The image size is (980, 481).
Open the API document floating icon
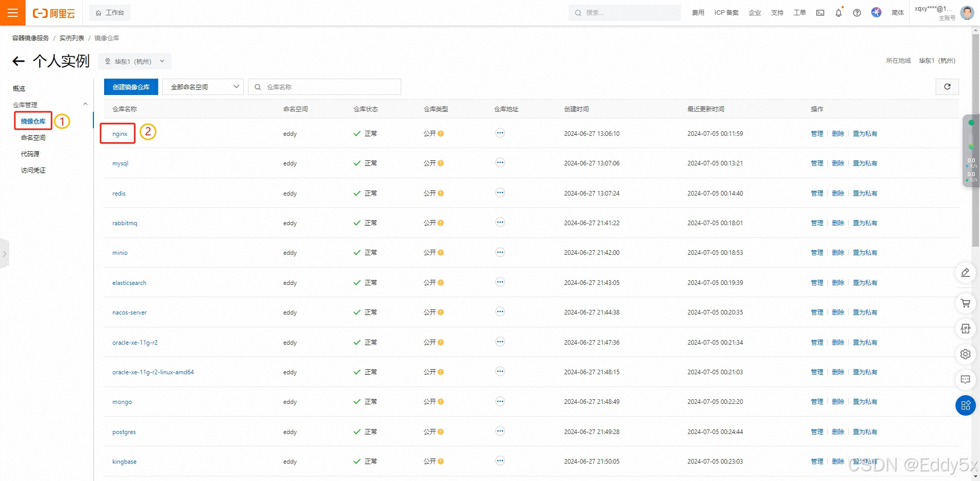pos(965,329)
